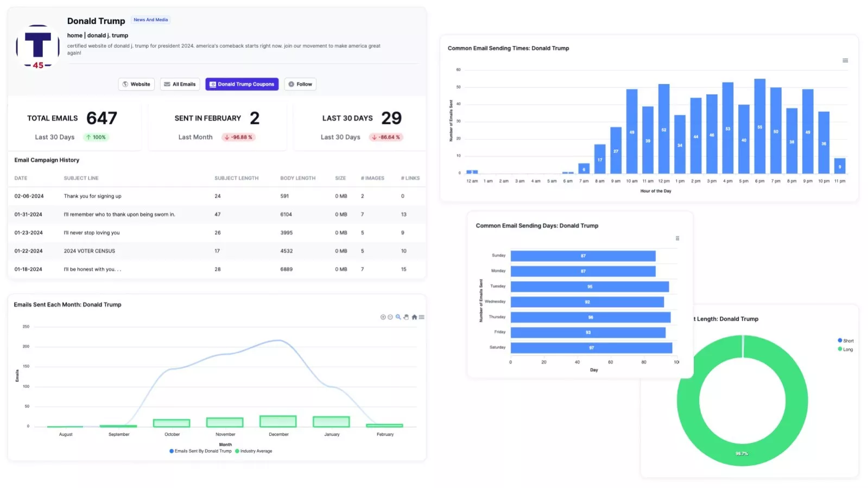Screen dimensions: 868x488
Task: Open the '2024 VOTER CENSUS' email row
Action: (x=90, y=251)
